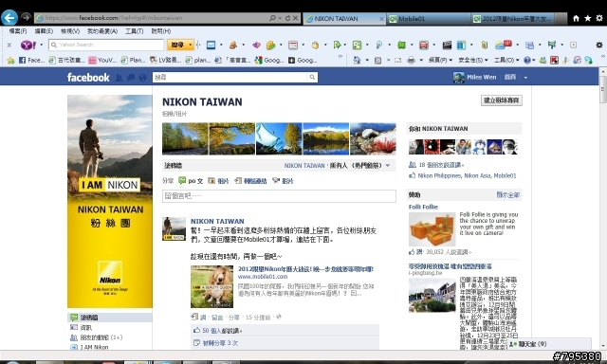Go back with the browser back arrow
Image resolution: width=607 pixels, height=364 pixels.
[x=9, y=17]
